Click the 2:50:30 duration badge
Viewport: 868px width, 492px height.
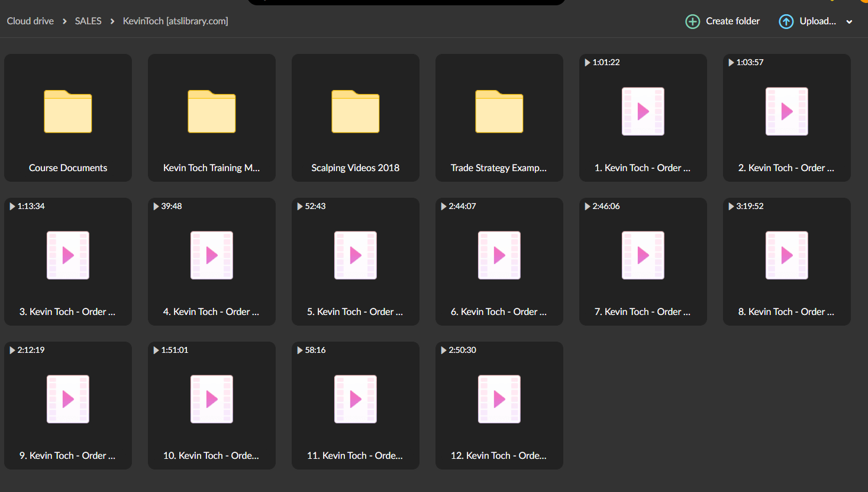[x=459, y=350]
